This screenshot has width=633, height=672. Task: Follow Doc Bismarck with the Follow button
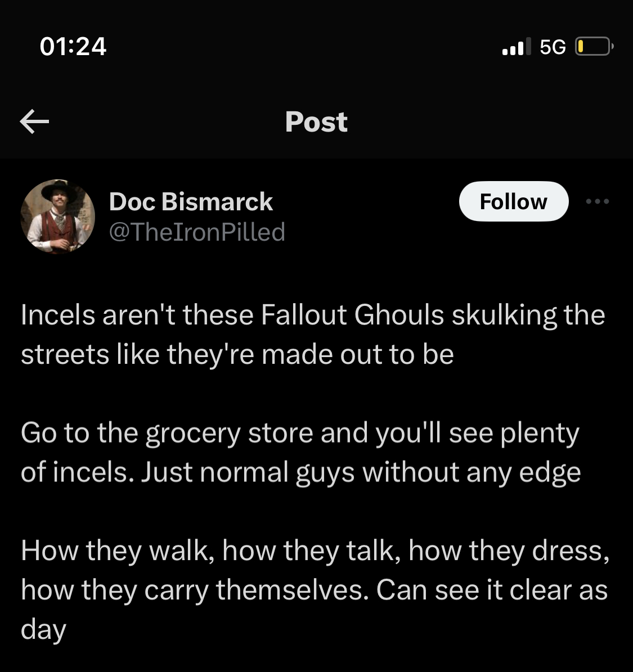click(x=513, y=201)
